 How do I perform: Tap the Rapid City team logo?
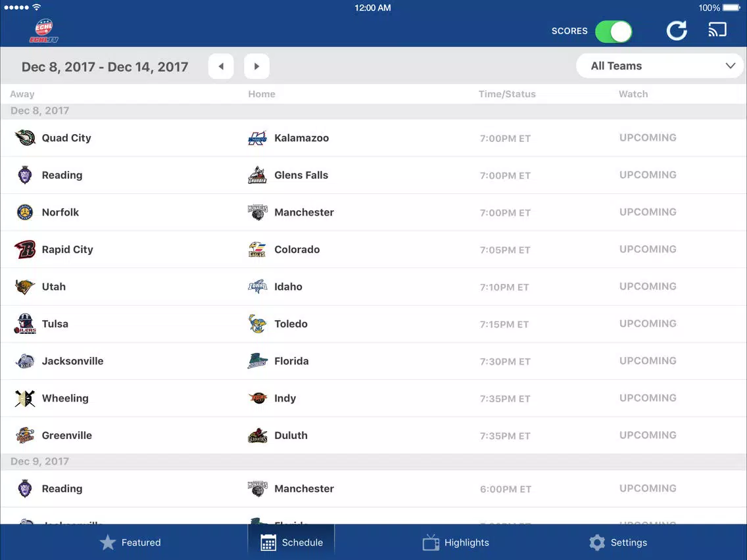25,250
